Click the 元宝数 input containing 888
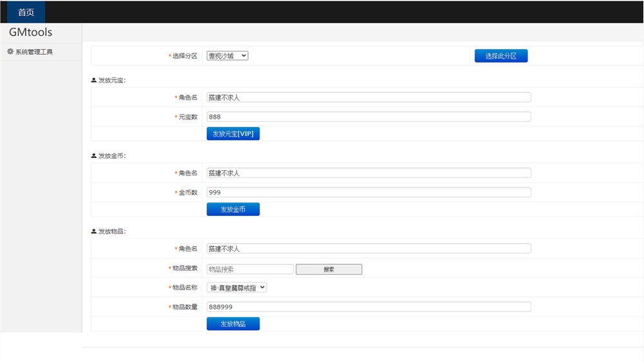 tap(368, 117)
